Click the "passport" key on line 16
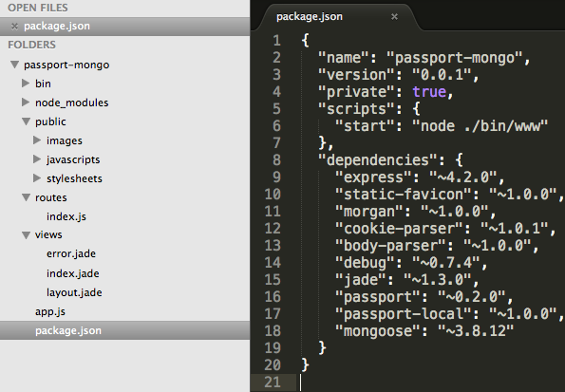Viewport: 565px width, 392px height. tap(378, 297)
